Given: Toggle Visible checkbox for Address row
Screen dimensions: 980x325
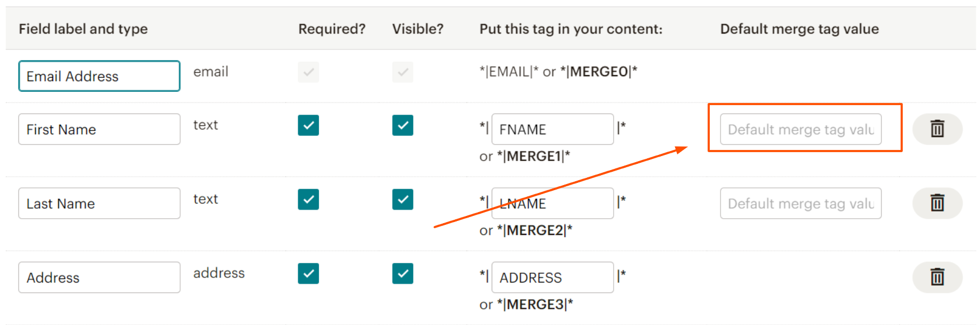Looking at the screenshot, I should (x=403, y=274).
